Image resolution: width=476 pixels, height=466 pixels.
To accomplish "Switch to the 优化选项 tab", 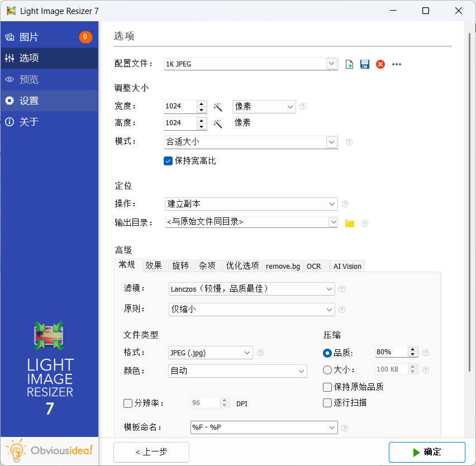I will pos(242,266).
